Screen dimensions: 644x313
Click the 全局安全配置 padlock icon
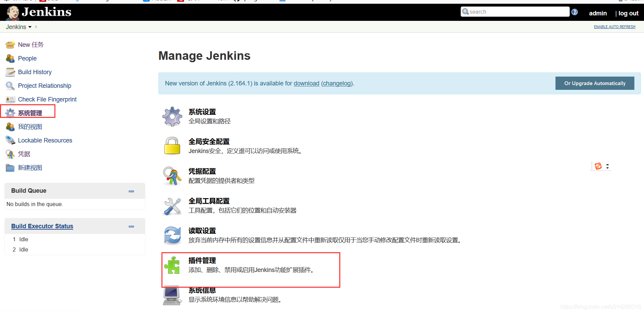[172, 146]
